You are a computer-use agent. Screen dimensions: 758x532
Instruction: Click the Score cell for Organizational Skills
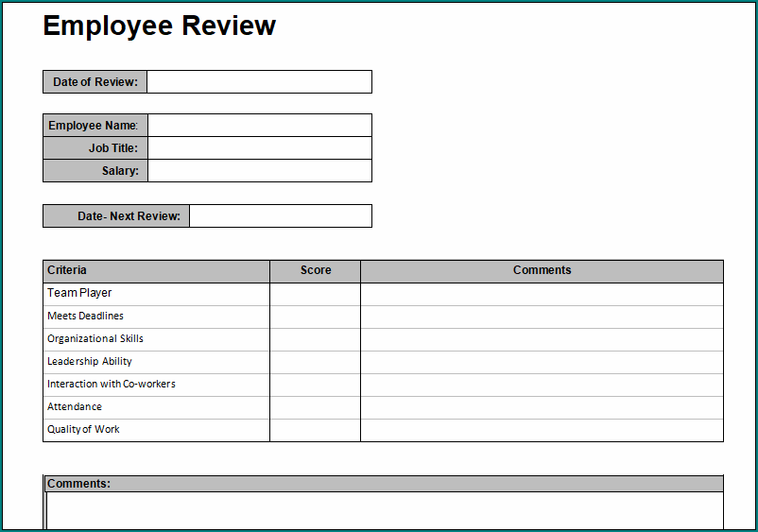315,339
